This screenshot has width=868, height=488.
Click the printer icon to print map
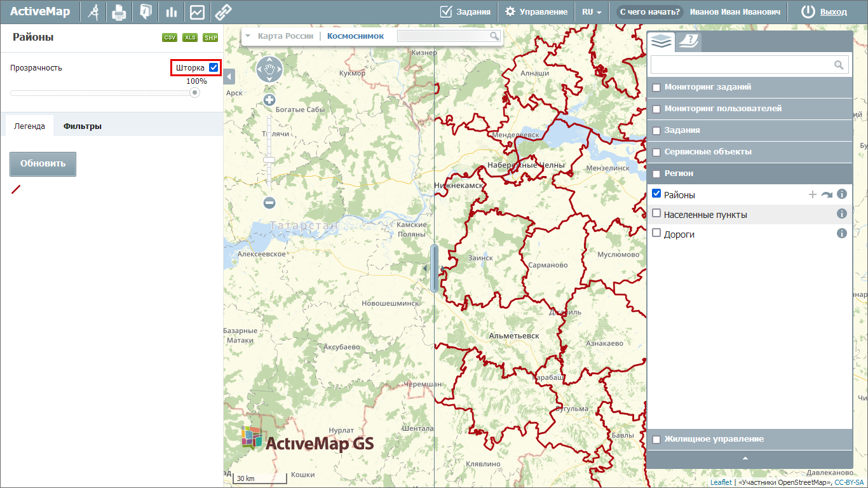119,12
